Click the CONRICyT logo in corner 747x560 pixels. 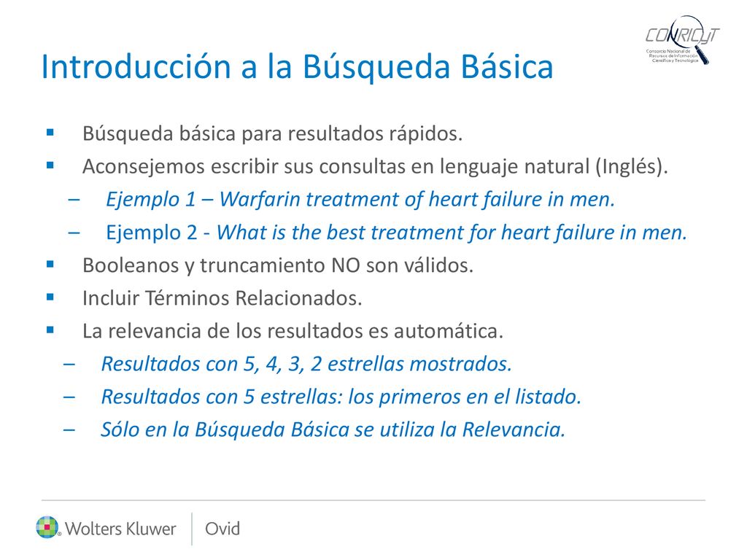682,40
